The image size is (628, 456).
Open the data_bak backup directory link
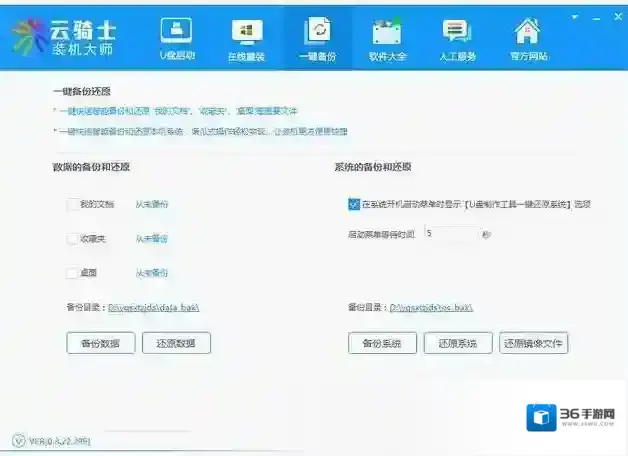(154, 307)
